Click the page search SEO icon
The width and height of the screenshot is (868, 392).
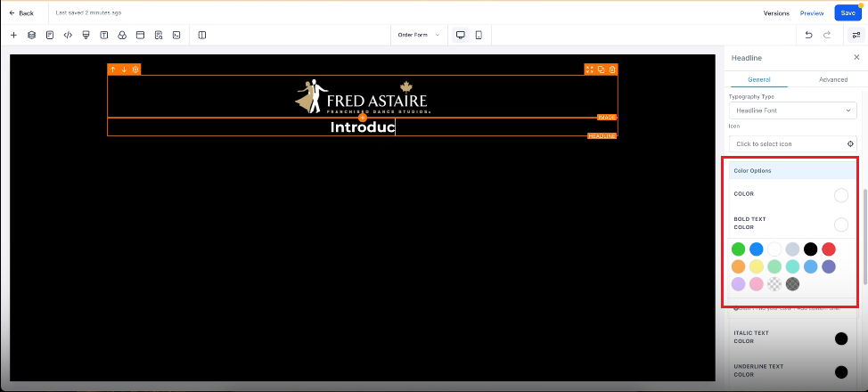(159, 35)
